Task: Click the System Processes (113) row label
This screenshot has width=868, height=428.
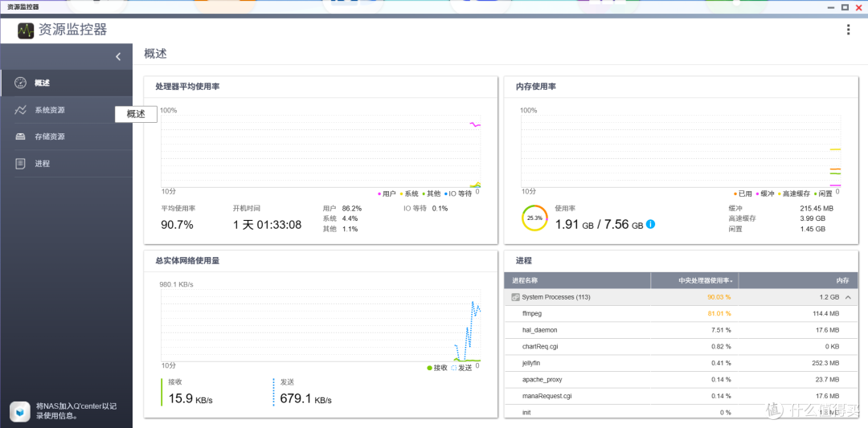Action: coord(556,297)
